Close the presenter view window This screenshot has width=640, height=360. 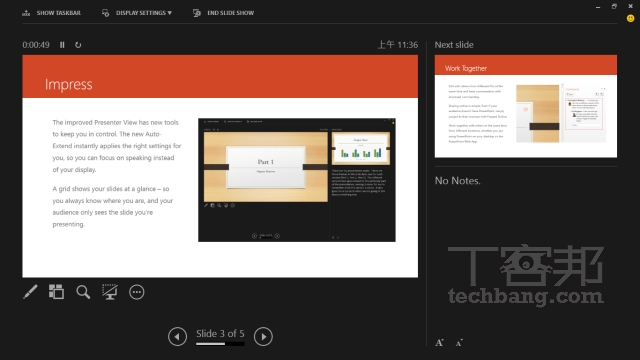point(631,7)
